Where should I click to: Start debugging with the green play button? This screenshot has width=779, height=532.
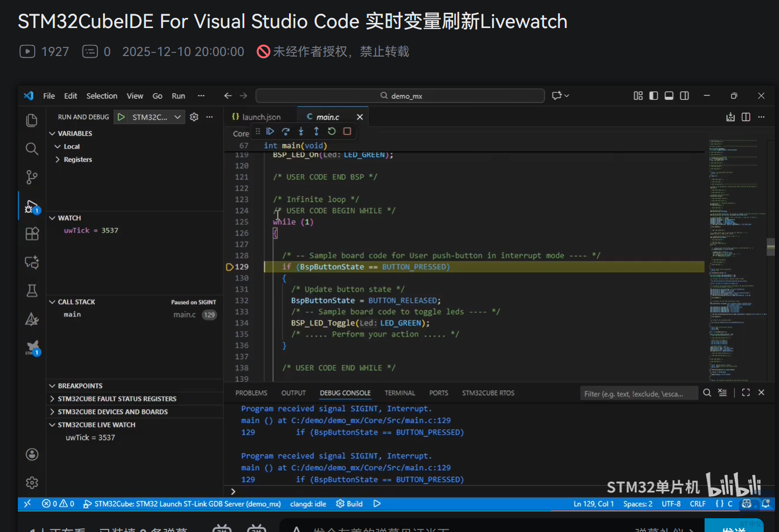point(121,117)
